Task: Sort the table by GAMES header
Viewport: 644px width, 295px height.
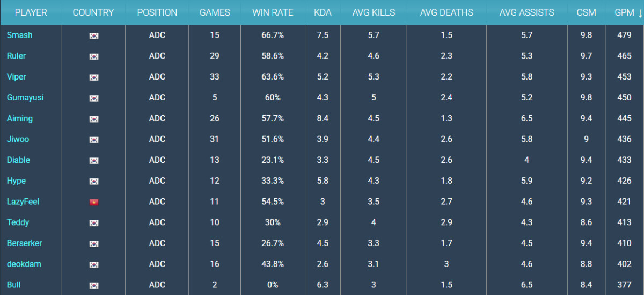Action: tap(215, 12)
